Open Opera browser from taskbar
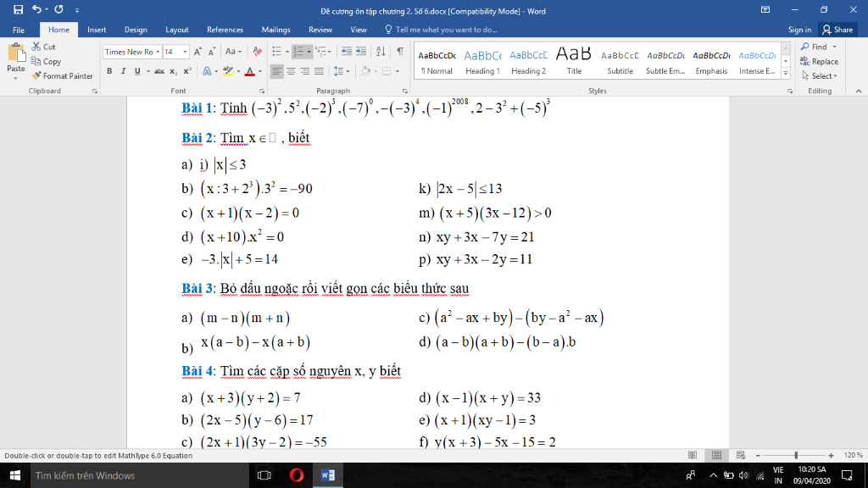Image resolution: width=868 pixels, height=488 pixels. (x=296, y=475)
